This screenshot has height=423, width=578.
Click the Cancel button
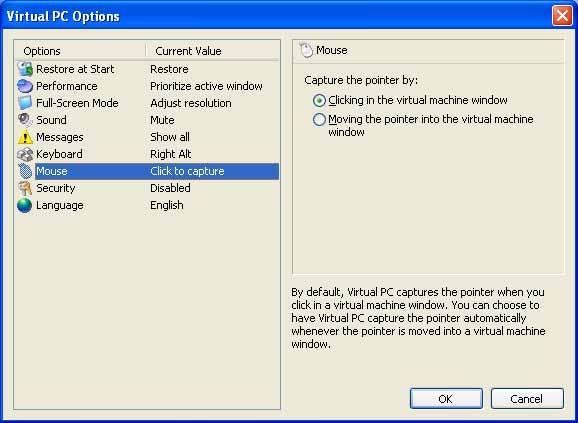527,399
